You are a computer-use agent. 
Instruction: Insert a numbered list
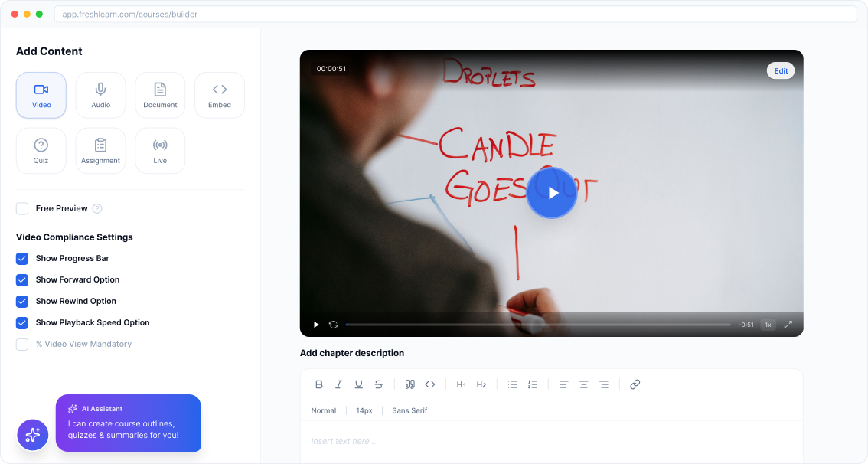point(533,384)
